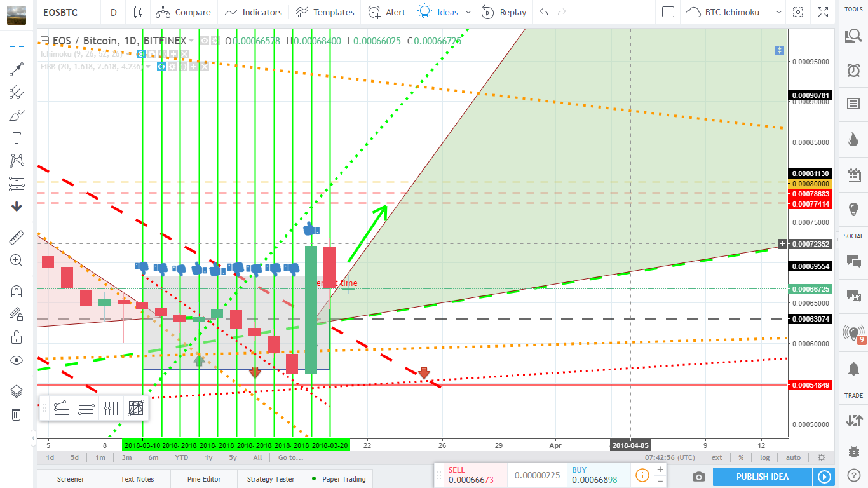Image resolution: width=868 pixels, height=488 pixels.
Task: Click the PUBLISH IDEA button
Action: 763,477
